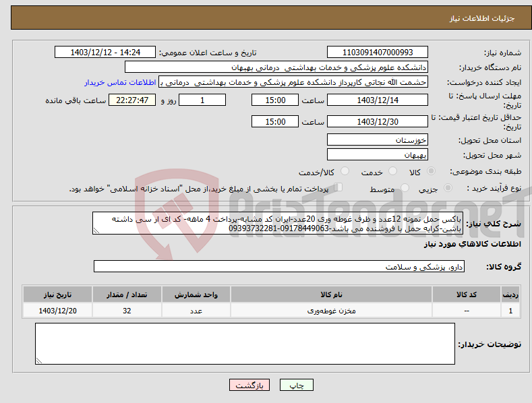Select the متوسط purchase type radio
The image size is (532, 403).
point(405,187)
